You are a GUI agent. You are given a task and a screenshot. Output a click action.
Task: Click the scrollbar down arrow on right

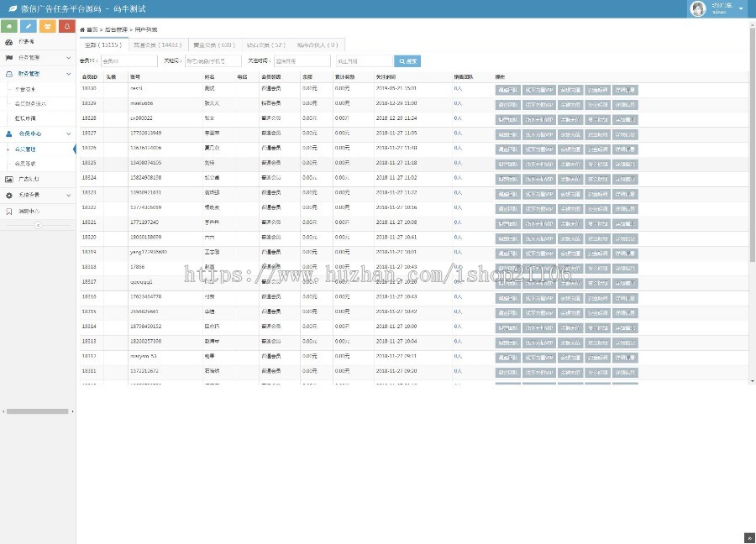pos(752,381)
